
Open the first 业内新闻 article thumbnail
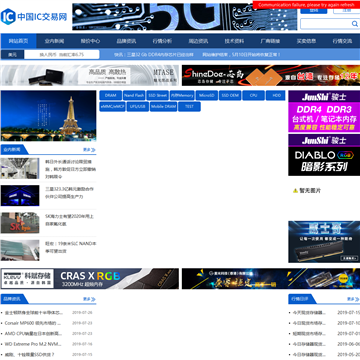[x=20, y=168]
